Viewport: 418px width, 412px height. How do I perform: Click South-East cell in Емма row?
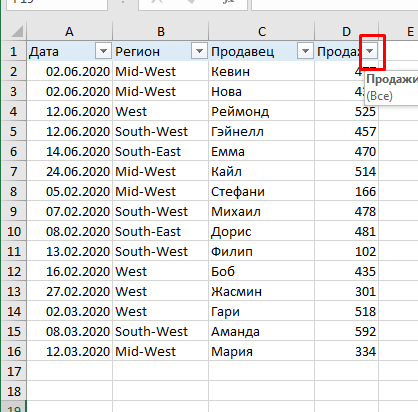pyautogui.click(x=161, y=152)
